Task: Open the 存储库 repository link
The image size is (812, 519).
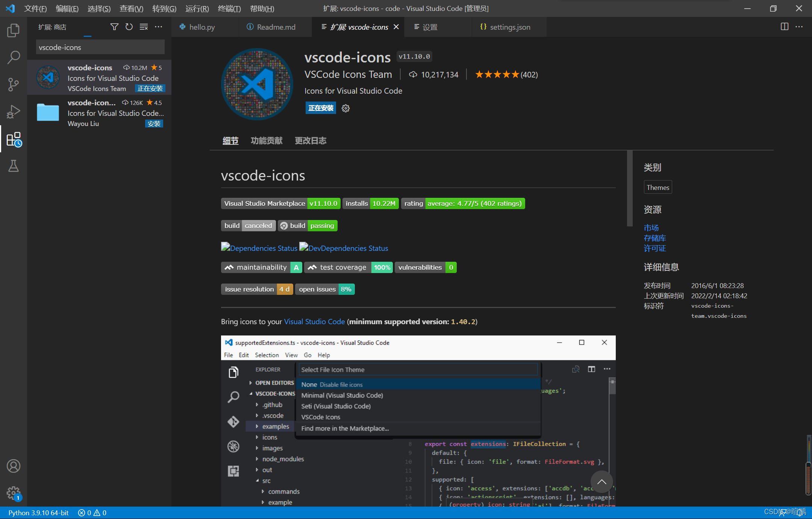Action: click(x=654, y=238)
